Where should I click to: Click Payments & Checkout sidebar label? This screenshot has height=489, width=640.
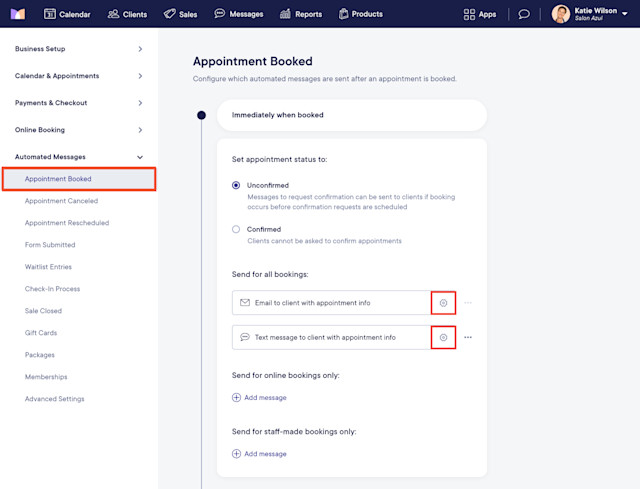[51, 103]
